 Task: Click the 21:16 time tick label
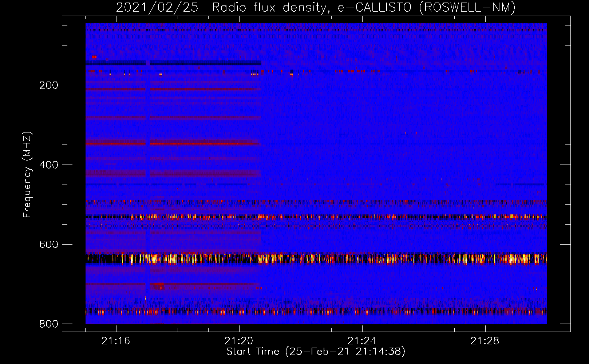(116, 341)
